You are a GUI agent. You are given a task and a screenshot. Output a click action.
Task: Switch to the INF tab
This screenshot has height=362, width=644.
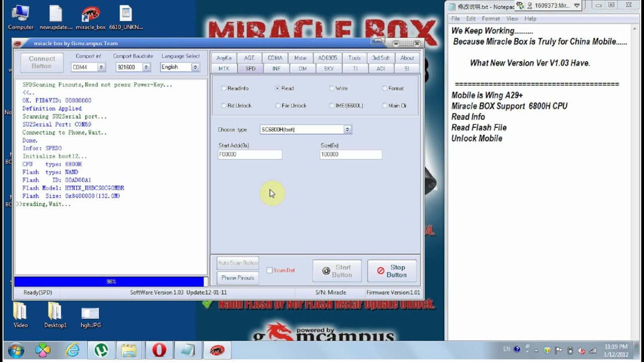tap(276, 68)
